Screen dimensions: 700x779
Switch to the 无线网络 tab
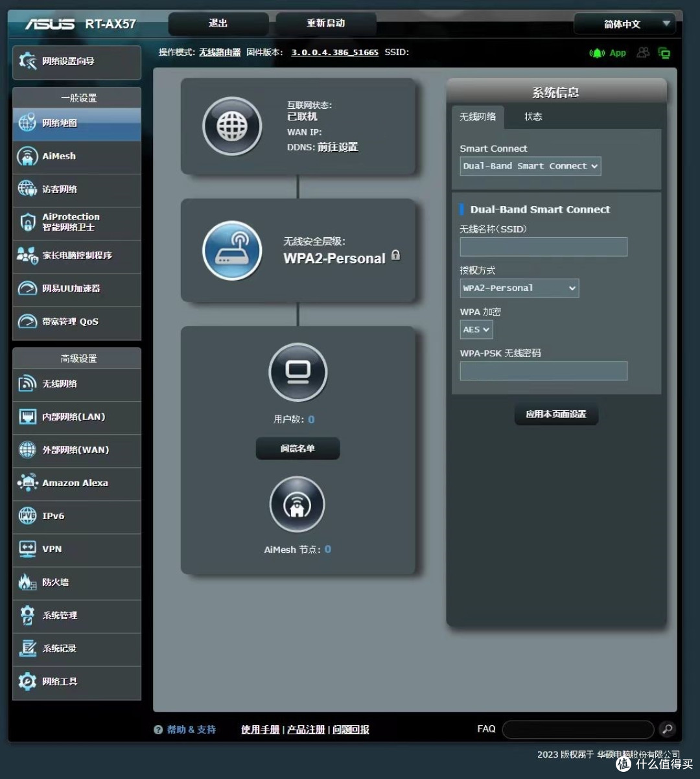[x=478, y=117]
